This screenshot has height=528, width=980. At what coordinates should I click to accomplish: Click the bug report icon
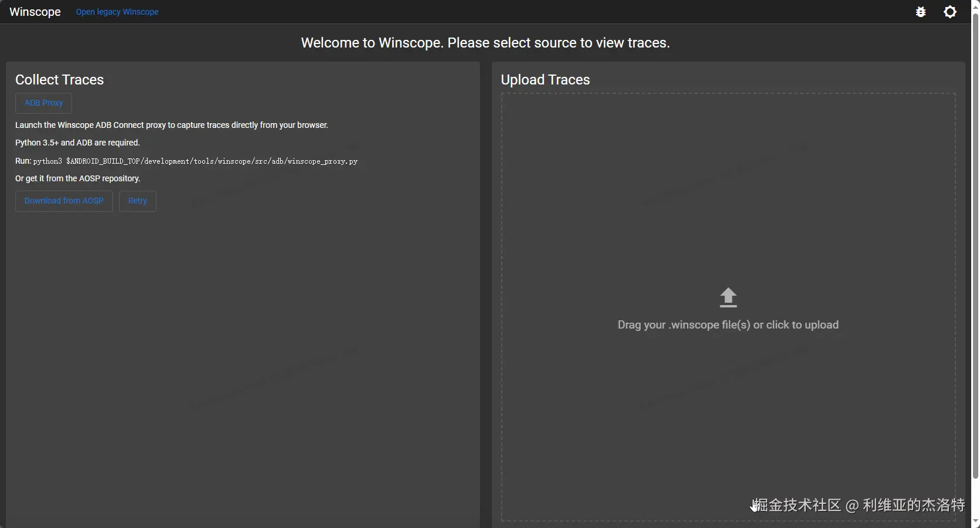(x=921, y=12)
